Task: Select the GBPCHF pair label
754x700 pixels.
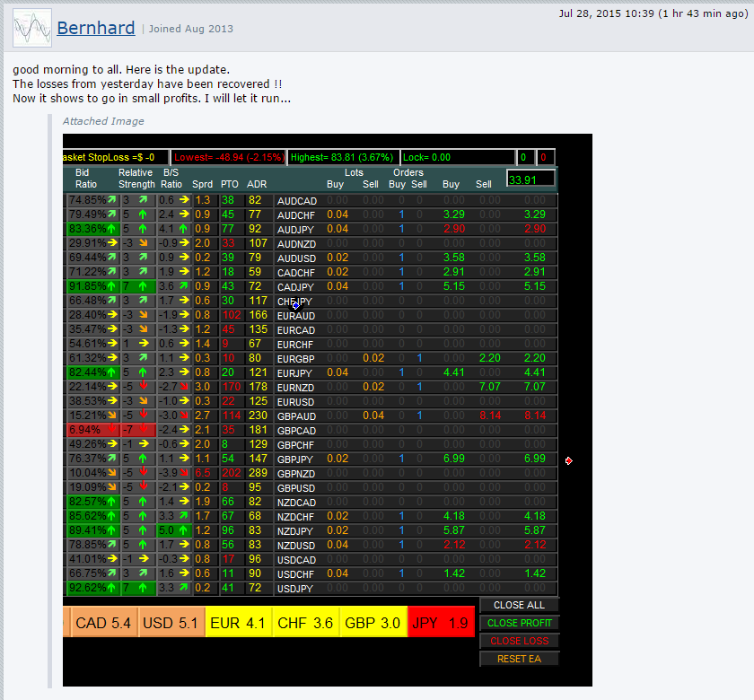Action: pos(295,446)
